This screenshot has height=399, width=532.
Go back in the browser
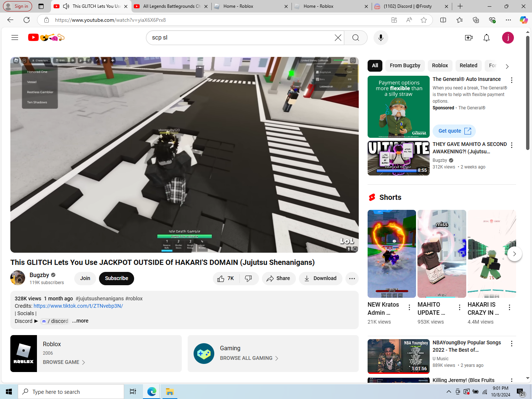10,20
